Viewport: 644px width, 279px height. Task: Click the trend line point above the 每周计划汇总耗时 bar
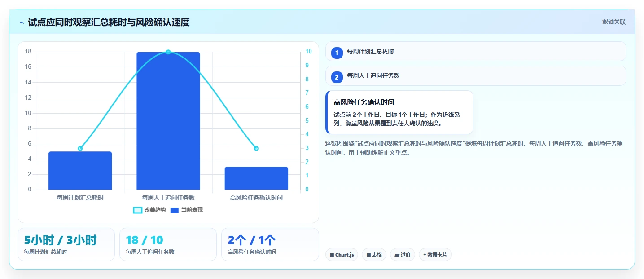tap(80, 148)
